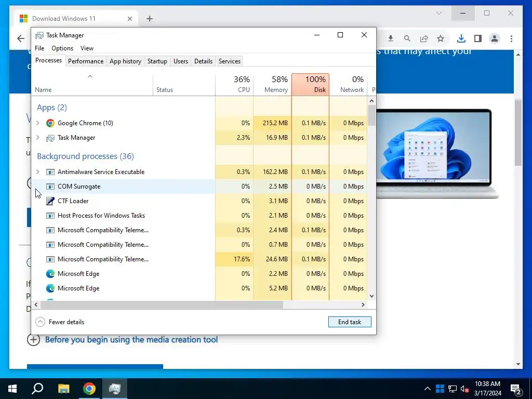This screenshot has width=532, height=399.
Task: Click the Background processes (36) heading
Action: pos(86,156)
